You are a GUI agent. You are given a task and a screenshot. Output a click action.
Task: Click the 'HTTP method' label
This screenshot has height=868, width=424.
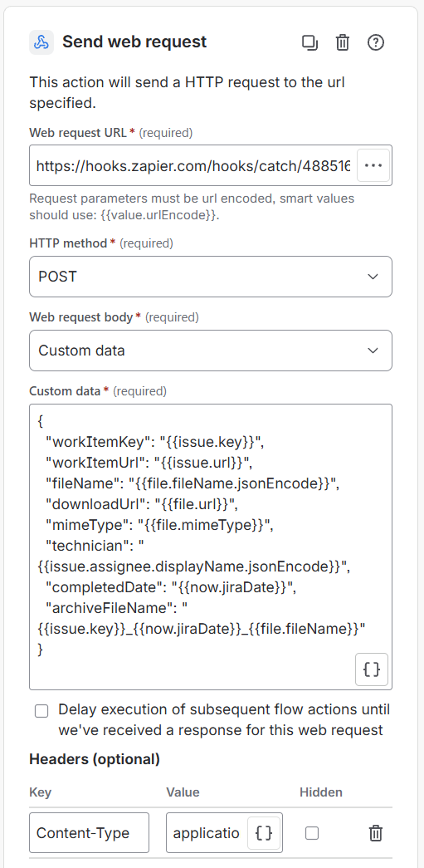point(69,243)
